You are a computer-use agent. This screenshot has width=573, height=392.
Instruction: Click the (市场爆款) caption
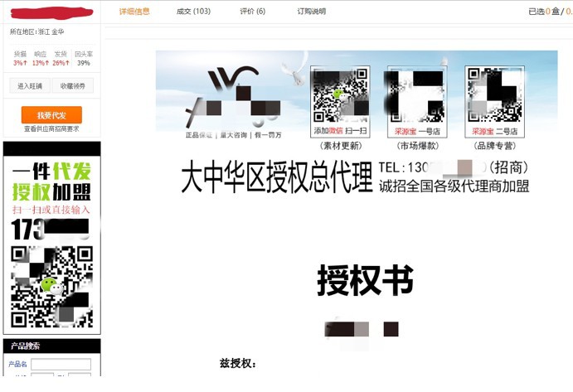pos(418,146)
